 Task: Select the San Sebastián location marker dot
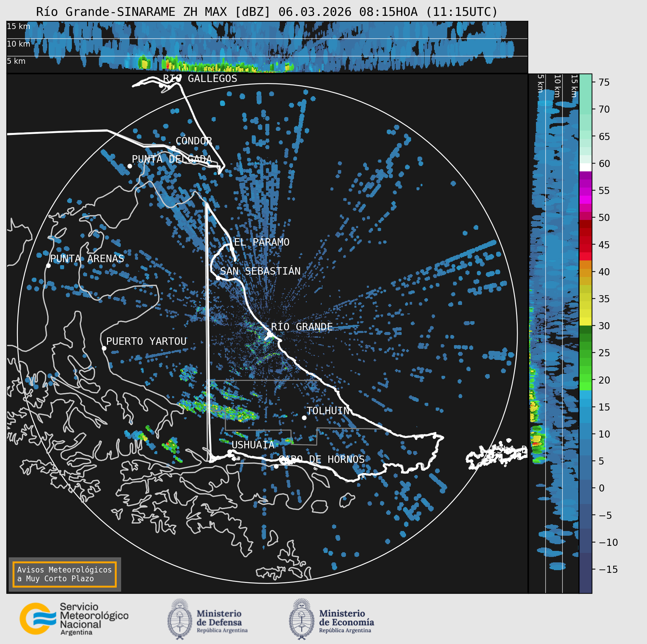[218, 278]
